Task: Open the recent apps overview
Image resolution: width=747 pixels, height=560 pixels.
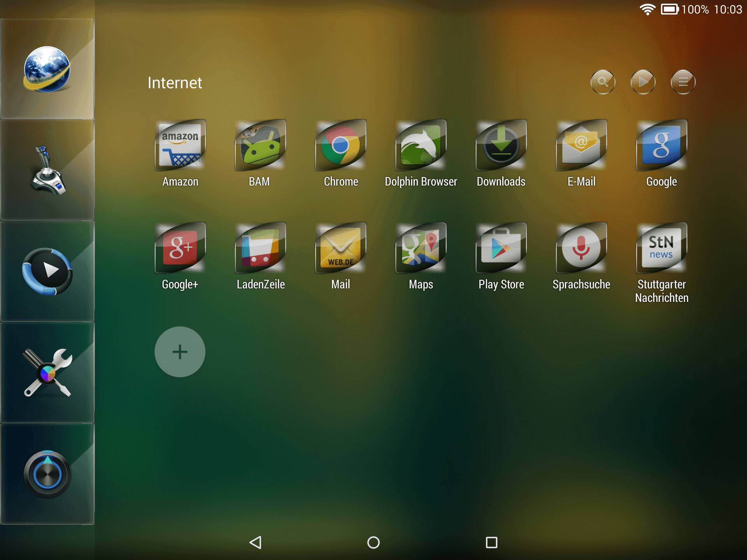Action: (491, 542)
